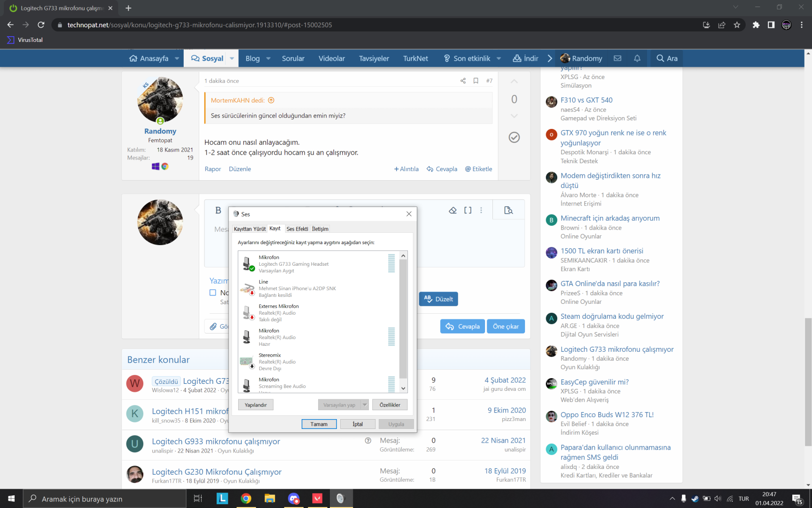Viewport: 812px width, 508px height.
Task: Click the volume icon in system tray
Action: pyautogui.click(x=718, y=499)
